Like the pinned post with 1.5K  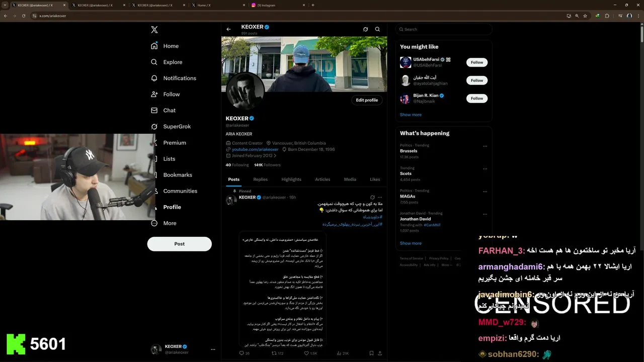(310, 353)
